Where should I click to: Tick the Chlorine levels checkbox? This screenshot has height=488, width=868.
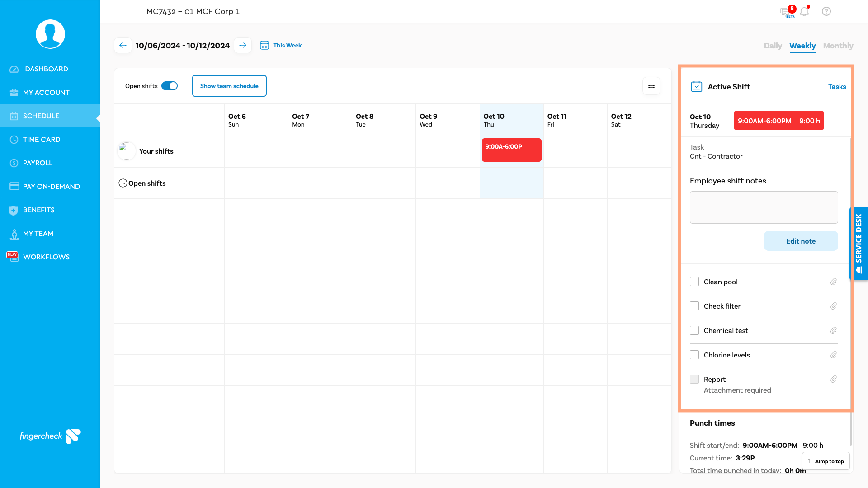point(694,355)
